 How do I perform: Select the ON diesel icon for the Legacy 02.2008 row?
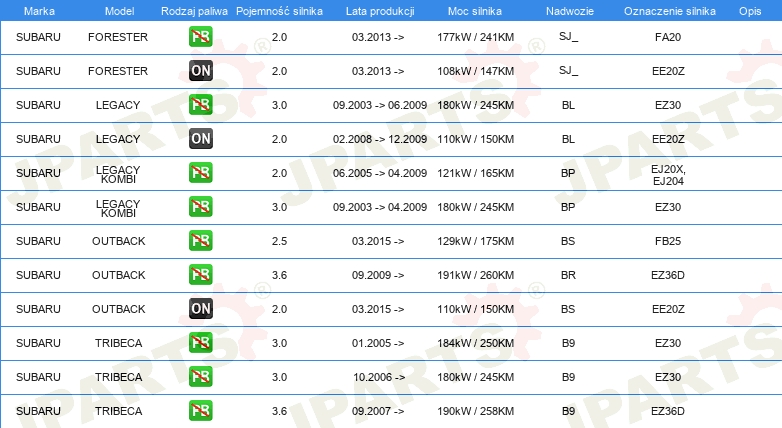200,139
